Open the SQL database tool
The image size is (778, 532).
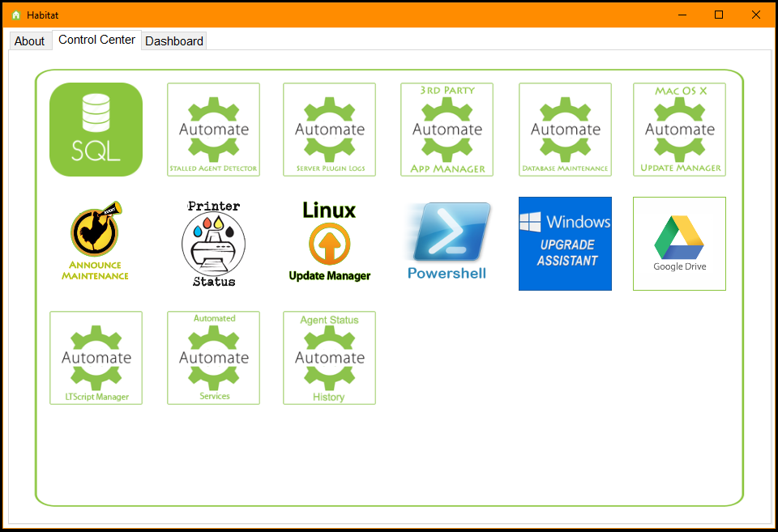pos(96,130)
